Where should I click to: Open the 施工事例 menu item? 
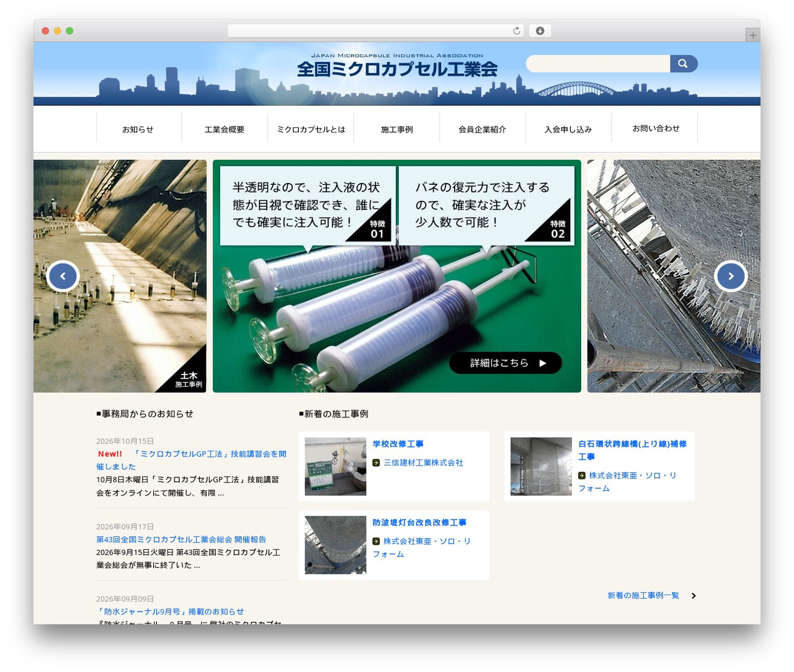pos(397,130)
